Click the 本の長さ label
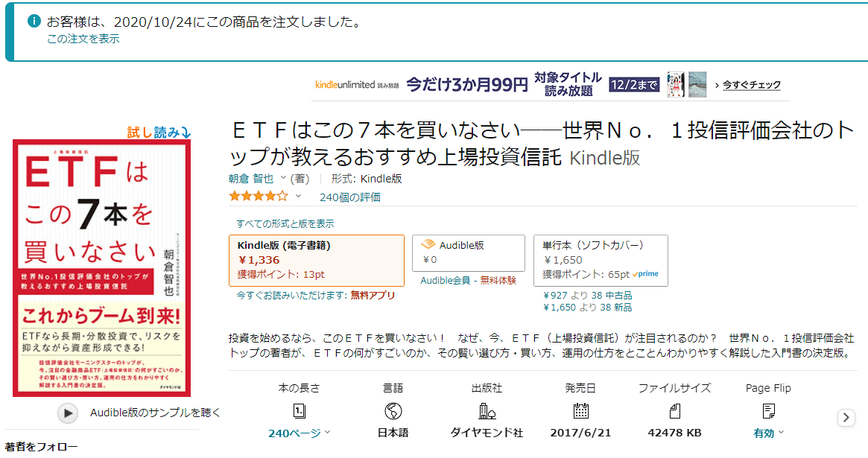868x458 pixels. [x=299, y=388]
